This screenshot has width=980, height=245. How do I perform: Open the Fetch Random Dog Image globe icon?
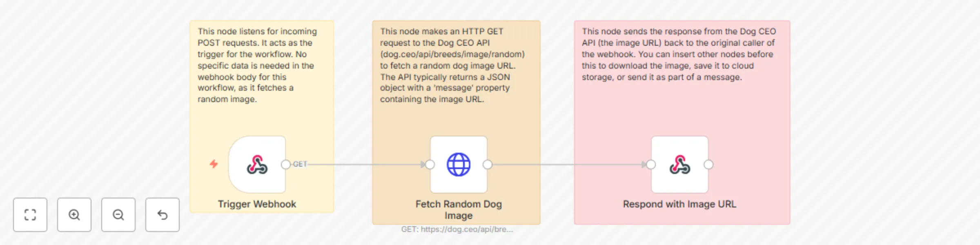point(459,165)
